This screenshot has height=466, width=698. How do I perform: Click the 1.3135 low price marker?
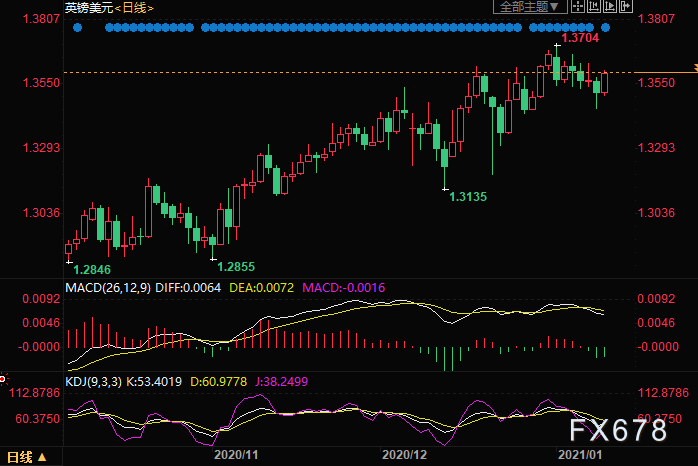pyautogui.click(x=468, y=197)
